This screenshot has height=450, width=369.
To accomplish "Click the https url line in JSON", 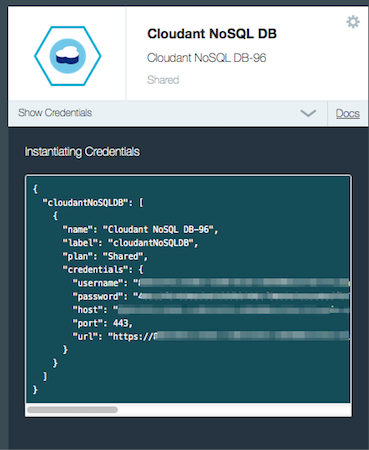I will point(211,336).
